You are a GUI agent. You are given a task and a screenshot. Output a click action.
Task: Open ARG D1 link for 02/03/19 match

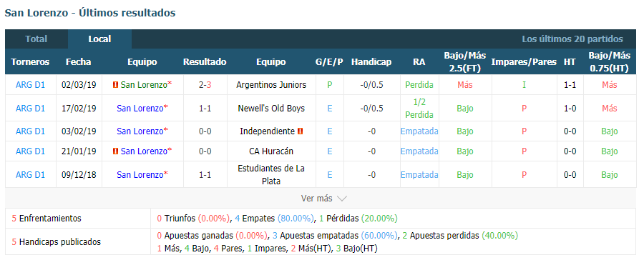[30, 85]
